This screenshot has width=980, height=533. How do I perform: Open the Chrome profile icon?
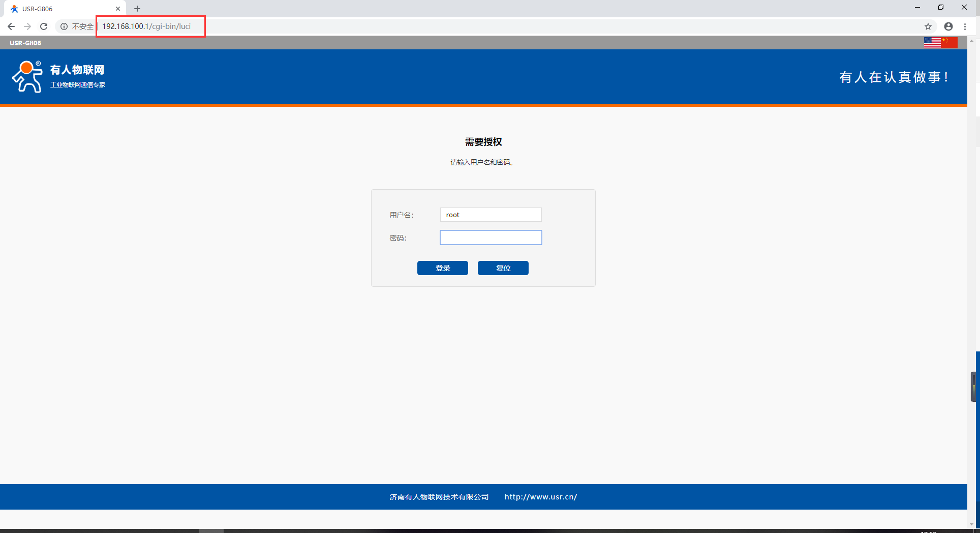pyautogui.click(x=948, y=26)
